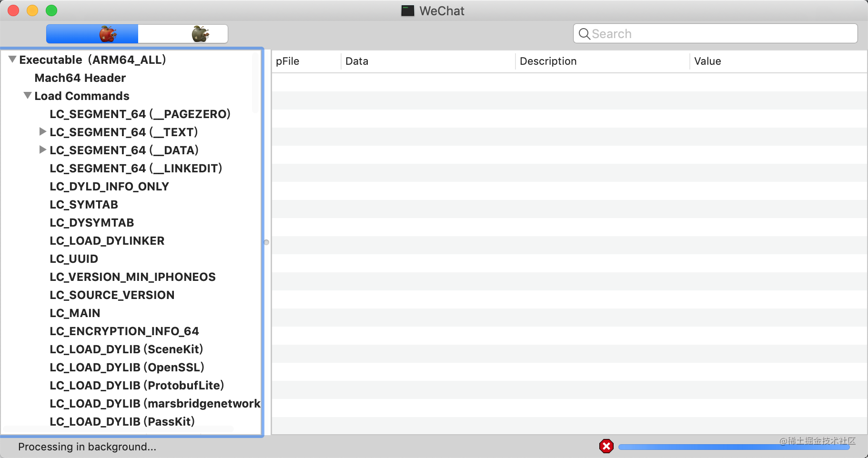Select the LC_MAIN load command
868x458 pixels.
click(x=75, y=313)
